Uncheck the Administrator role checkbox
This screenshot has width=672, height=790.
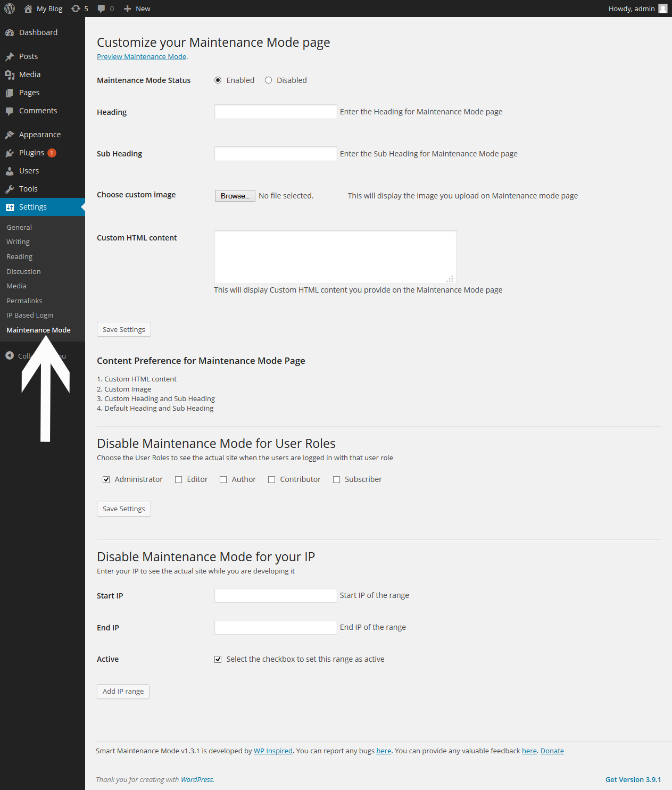coord(106,479)
